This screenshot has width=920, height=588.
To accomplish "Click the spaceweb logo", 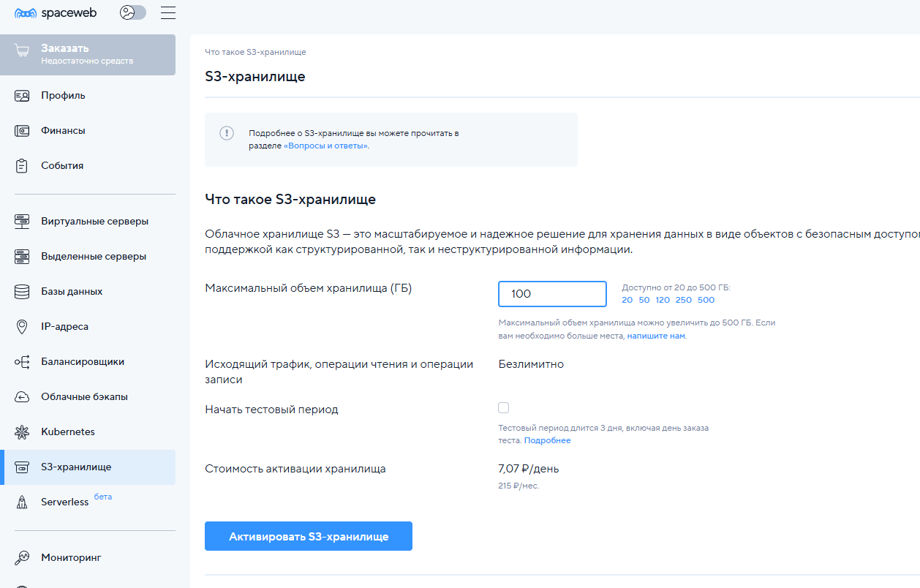I will (x=56, y=12).
